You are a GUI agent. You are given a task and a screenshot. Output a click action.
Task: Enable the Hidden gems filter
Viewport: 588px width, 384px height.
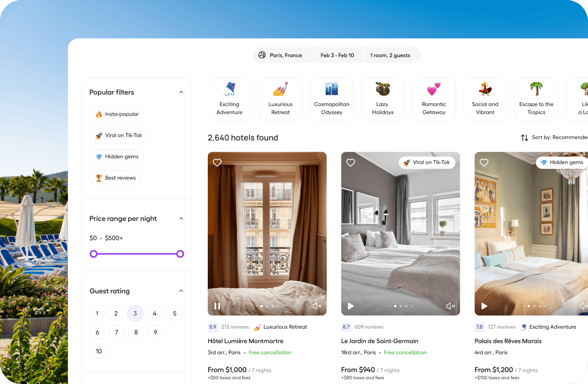pyautogui.click(x=117, y=157)
